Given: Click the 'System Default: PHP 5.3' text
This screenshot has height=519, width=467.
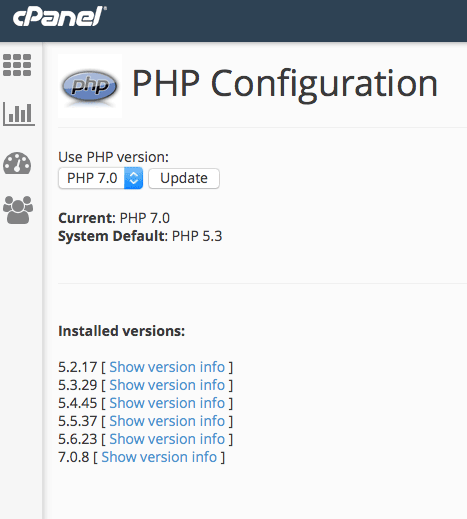Looking at the screenshot, I should point(140,236).
